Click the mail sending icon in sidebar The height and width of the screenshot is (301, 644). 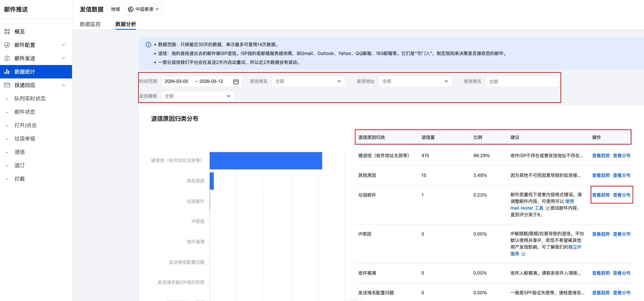[7, 58]
